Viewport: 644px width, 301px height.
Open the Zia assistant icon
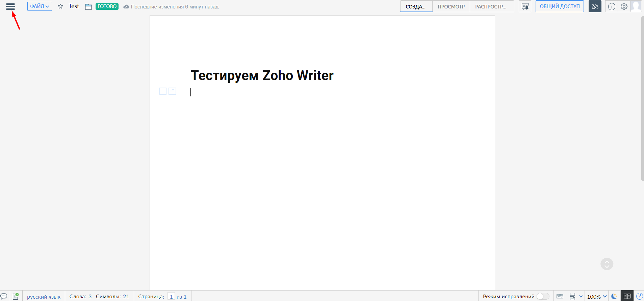click(x=595, y=6)
